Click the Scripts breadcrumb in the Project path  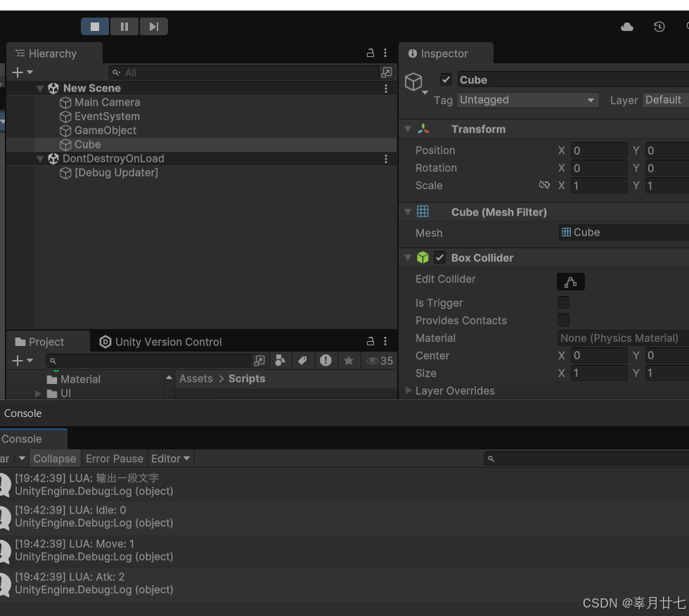(247, 378)
